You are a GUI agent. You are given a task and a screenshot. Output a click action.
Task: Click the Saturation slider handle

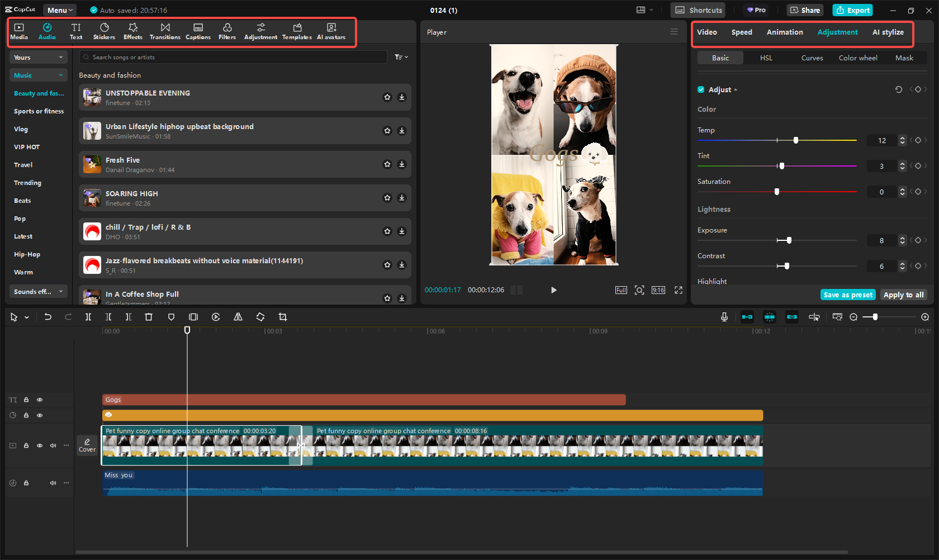777,192
